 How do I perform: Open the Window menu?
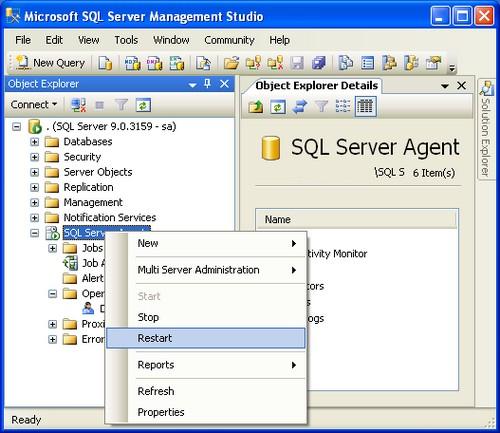pos(171,40)
